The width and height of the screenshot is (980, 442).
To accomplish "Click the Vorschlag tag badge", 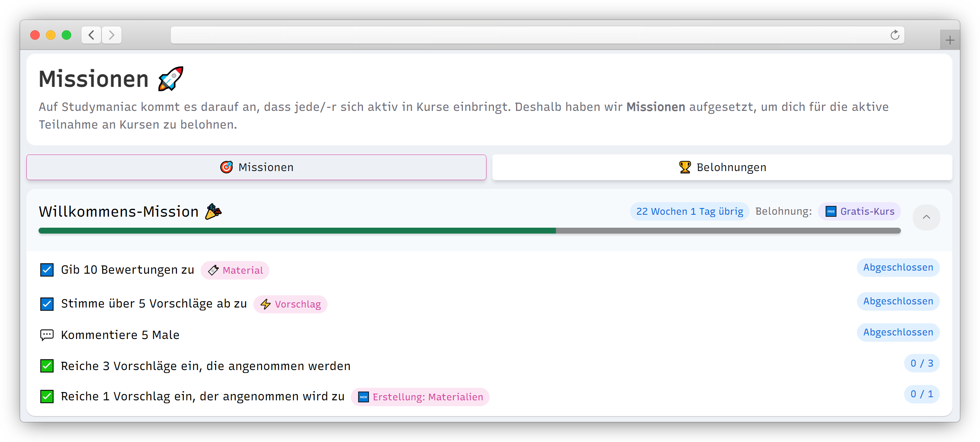I will tap(290, 304).
